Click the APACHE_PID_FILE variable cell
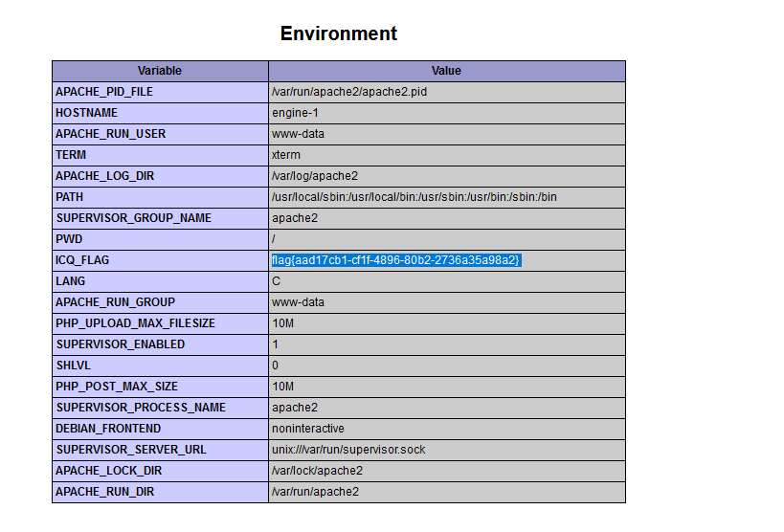Viewport: 784px width, 532px height. [160, 92]
